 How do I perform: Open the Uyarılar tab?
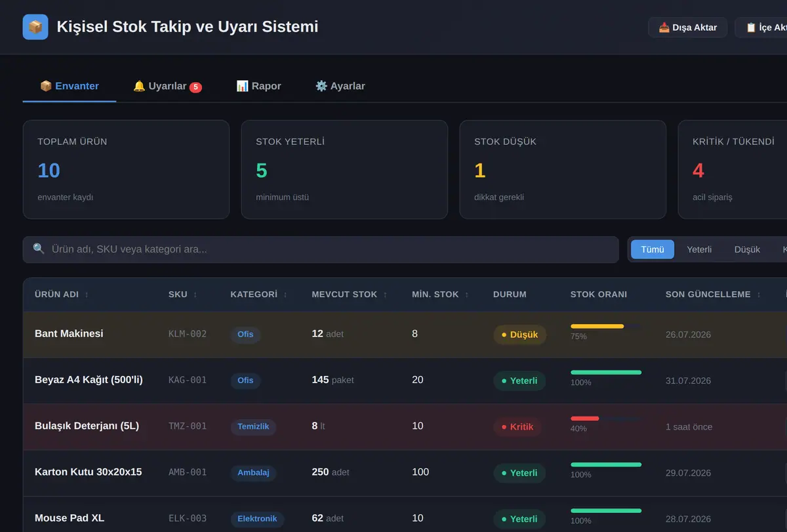[167, 86]
